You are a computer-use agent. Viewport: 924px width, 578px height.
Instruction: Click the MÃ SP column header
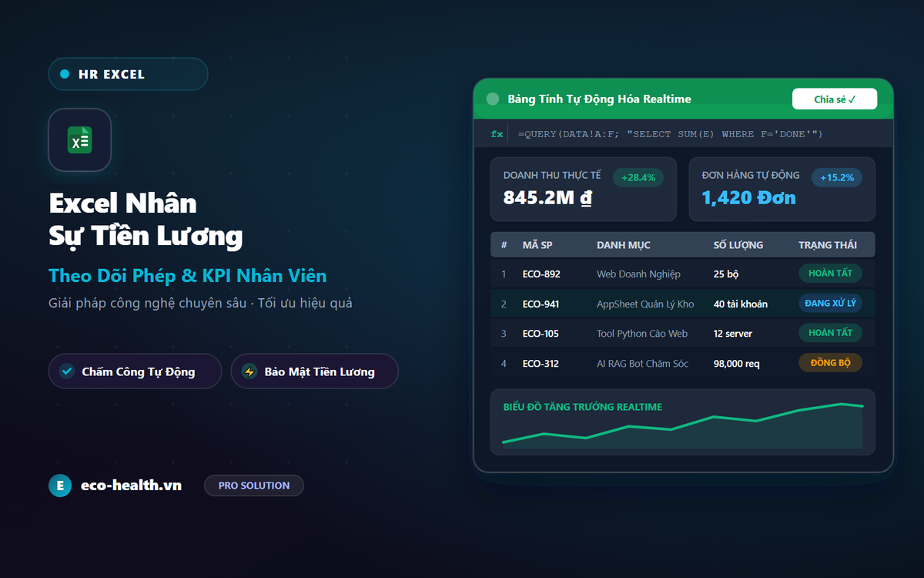(x=537, y=245)
